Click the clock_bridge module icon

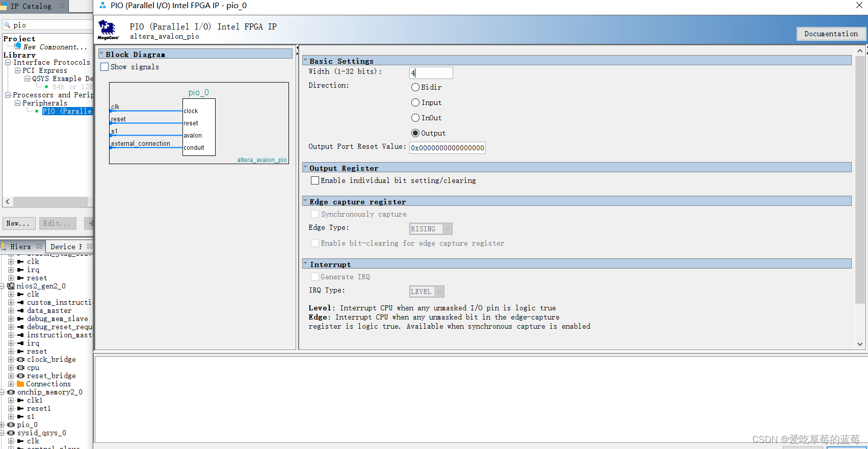[x=21, y=359]
